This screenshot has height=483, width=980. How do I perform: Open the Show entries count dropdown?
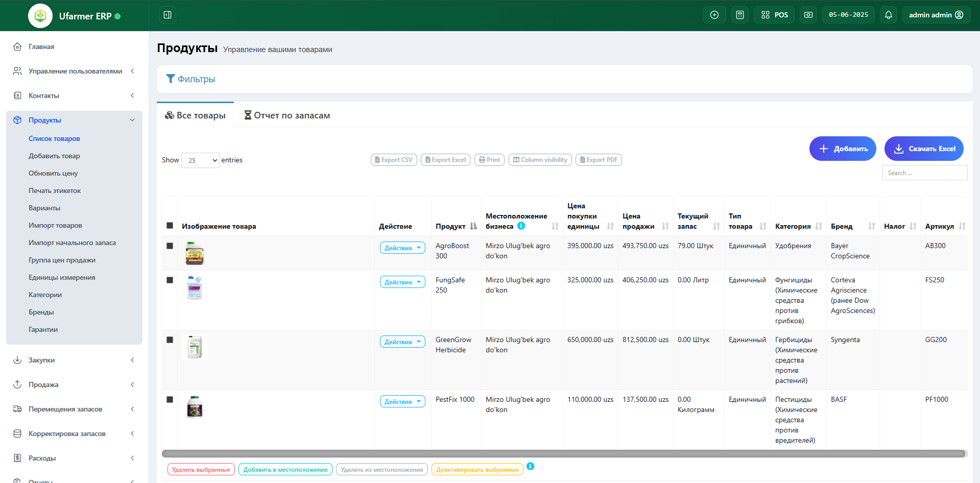(200, 160)
